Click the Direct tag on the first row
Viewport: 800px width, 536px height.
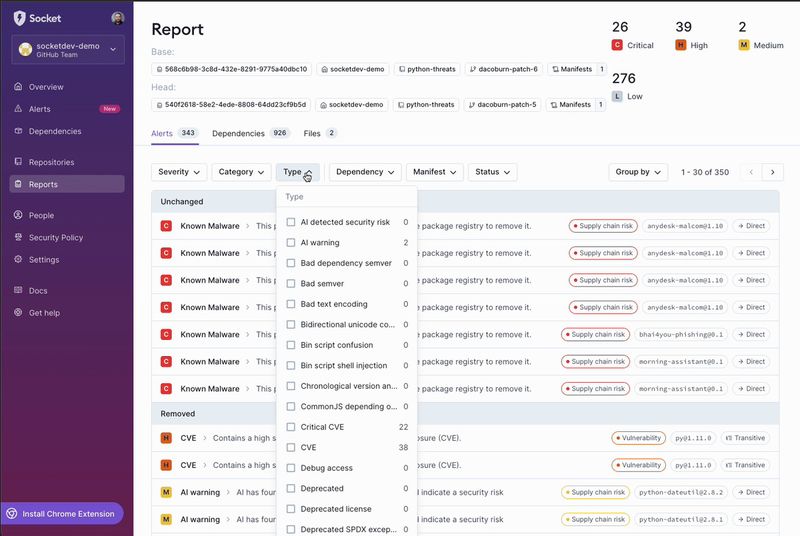tap(751, 226)
